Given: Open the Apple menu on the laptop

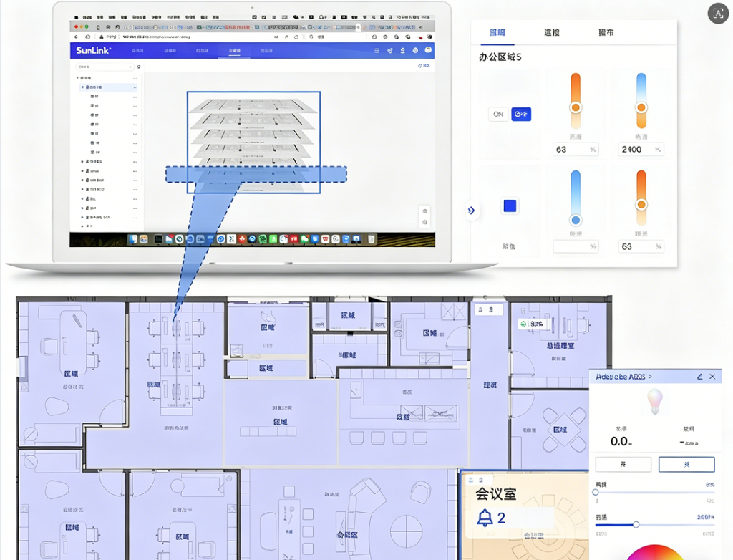Looking at the screenshot, I should coord(76,17).
